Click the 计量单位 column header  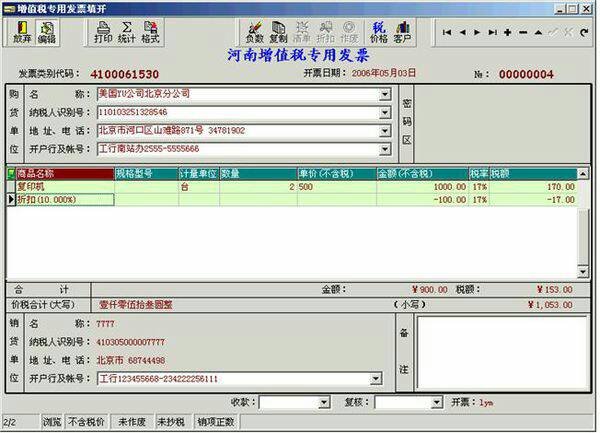pos(199,174)
